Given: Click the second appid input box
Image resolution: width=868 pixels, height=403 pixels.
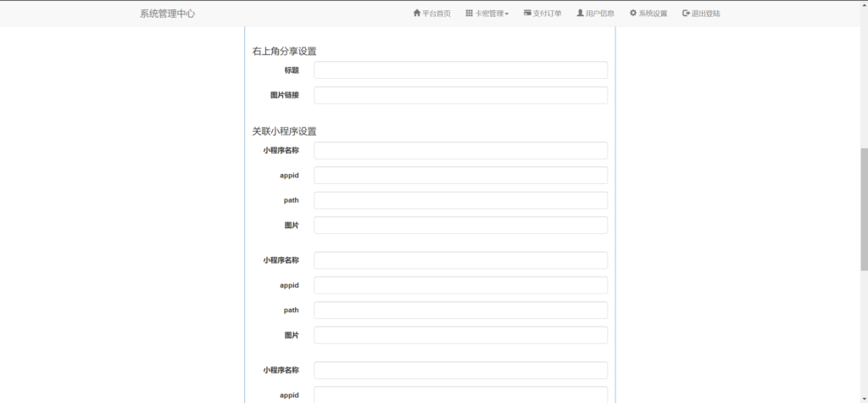Looking at the screenshot, I should tap(460, 286).
